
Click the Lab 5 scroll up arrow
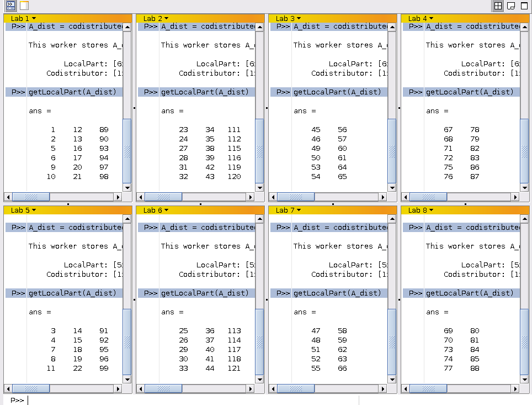click(127, 219)
